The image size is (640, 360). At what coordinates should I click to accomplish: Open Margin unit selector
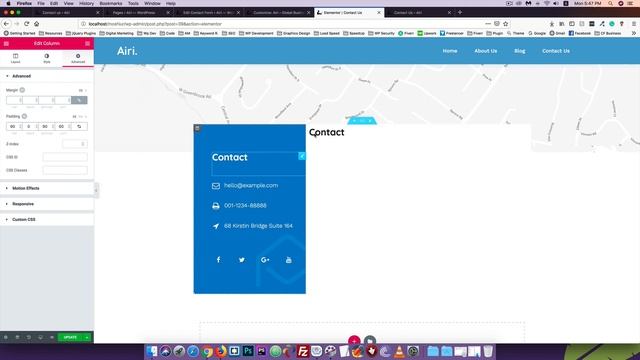click(x=83, y=90)
